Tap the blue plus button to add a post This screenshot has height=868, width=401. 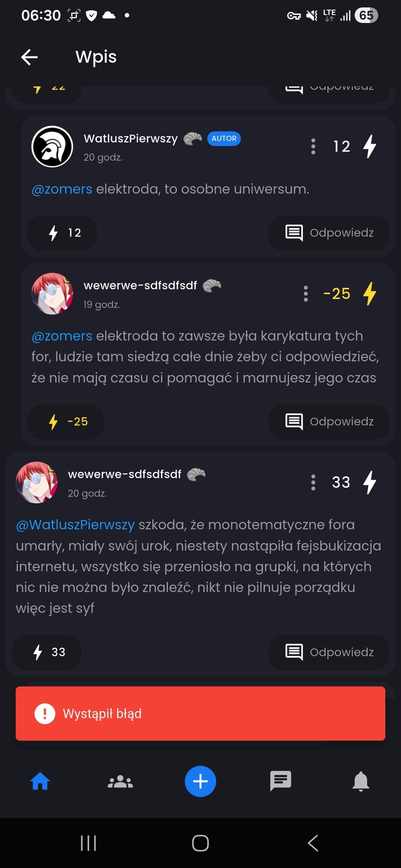click(x=200, y=781)
